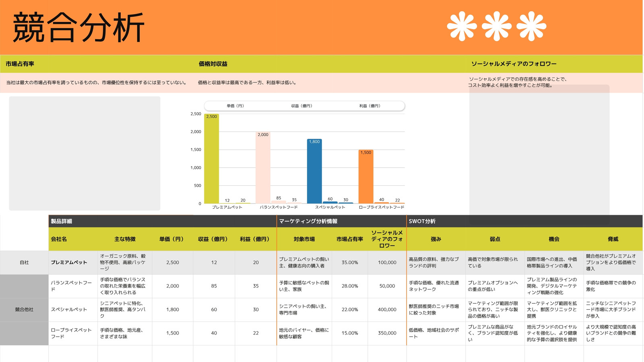The image size is (644, 362).
Task: Click the 50,000 followers cell
Action: [x=387, y=286]
